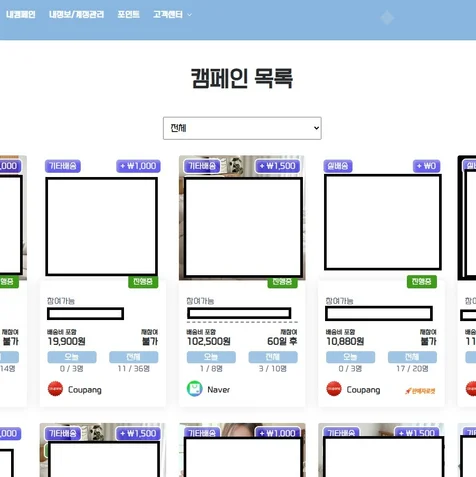Click the 실배송 tag on the 10,880원 card
The image size is (476, 477).
(338, 166)
